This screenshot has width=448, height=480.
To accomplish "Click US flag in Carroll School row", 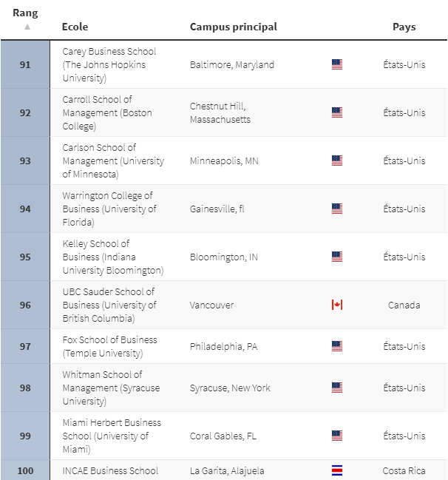I will (x=337, y=112).
